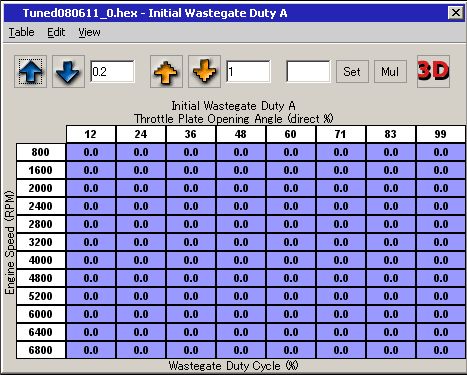Select the 2000 RPM row header
This screenshot has height=375, width=467.
click(x=41, y=188)
